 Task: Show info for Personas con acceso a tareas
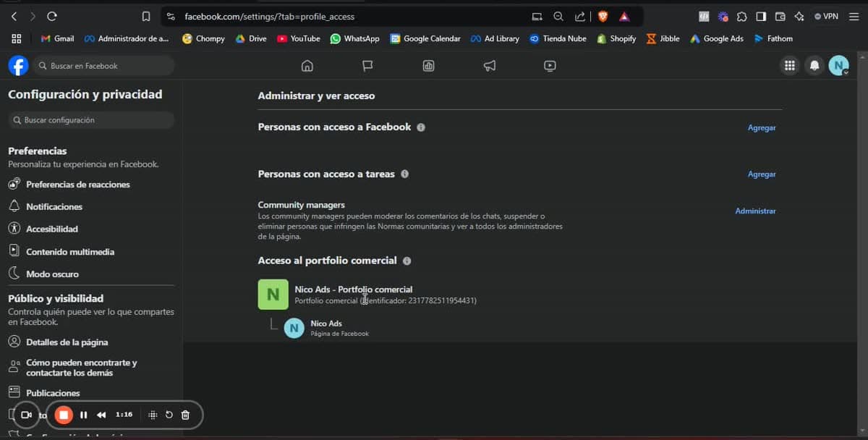(x=404, y=174)
